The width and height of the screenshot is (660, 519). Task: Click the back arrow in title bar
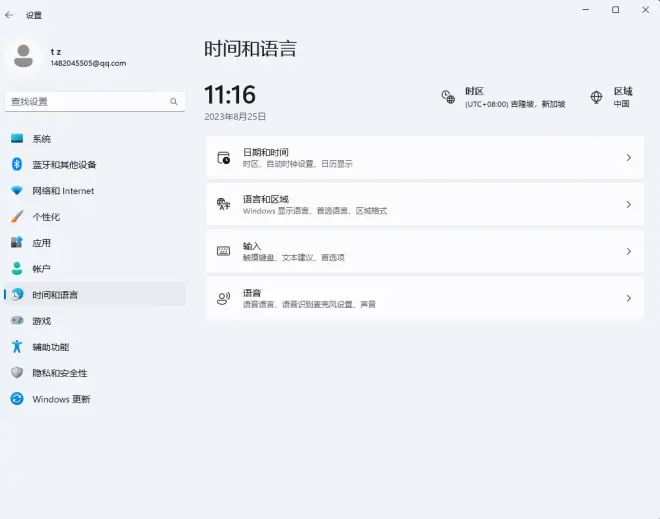pyautogui.click(x=10, y=15)
